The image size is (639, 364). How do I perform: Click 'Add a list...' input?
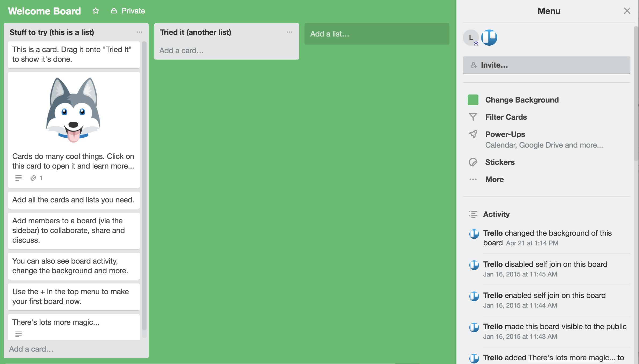376,34
